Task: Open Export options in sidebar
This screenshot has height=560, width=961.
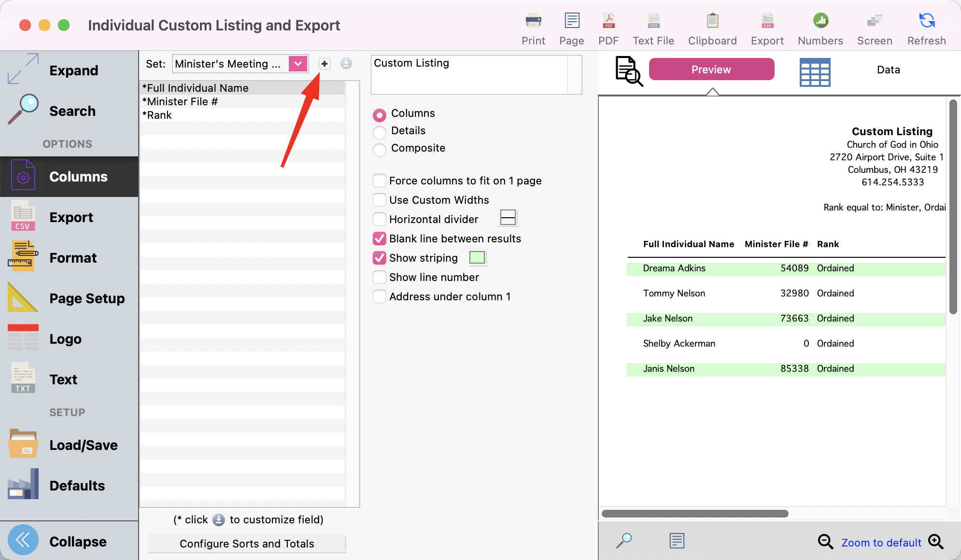Action: point(69,217)
